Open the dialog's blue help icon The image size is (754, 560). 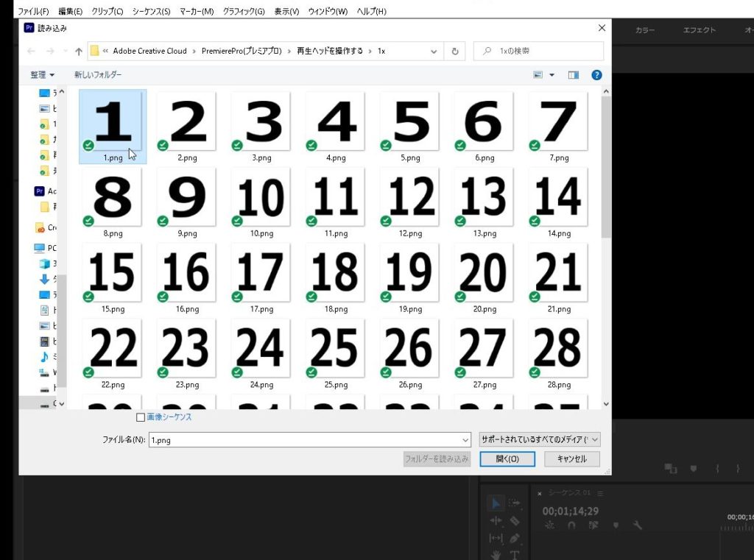[x=596, y=75]
